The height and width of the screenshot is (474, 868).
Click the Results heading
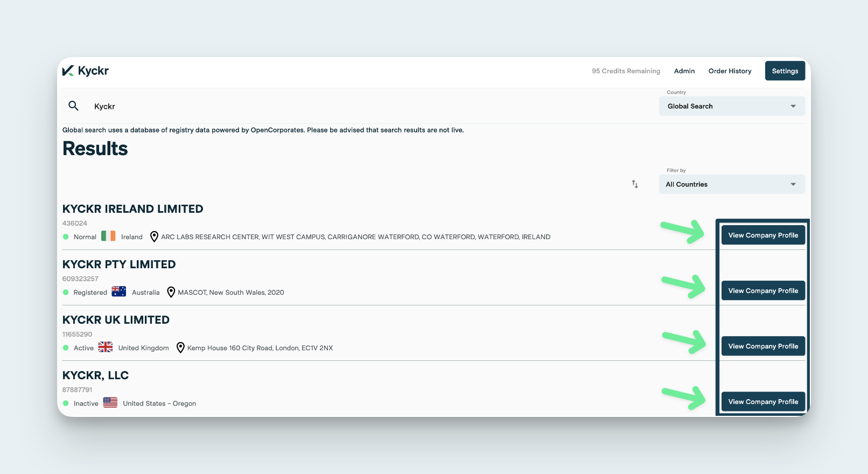tap(95, 149)
